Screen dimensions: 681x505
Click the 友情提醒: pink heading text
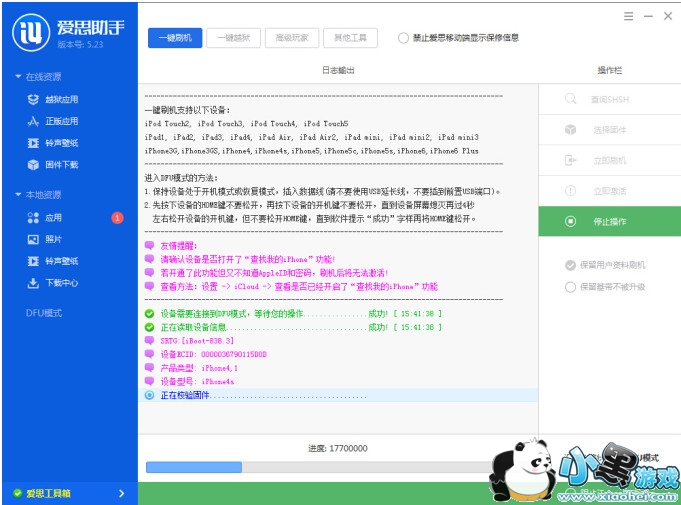[x=179, y=246]
